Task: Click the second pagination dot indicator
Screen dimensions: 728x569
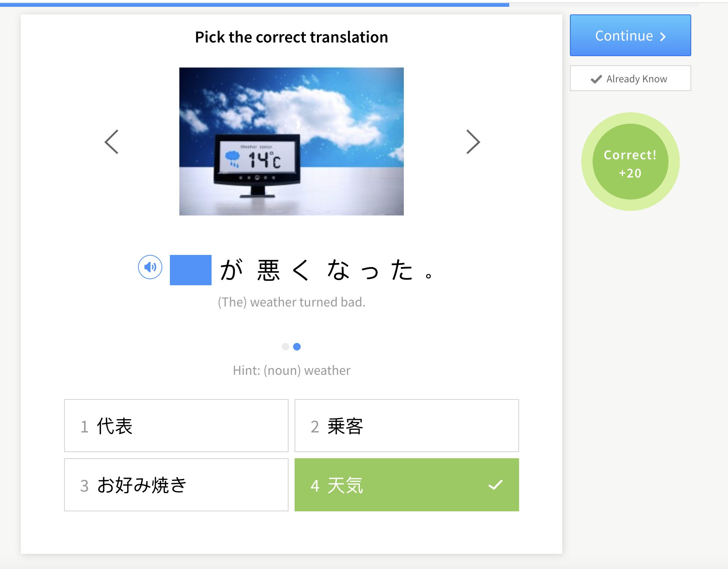Action: [x=298, y=346]
